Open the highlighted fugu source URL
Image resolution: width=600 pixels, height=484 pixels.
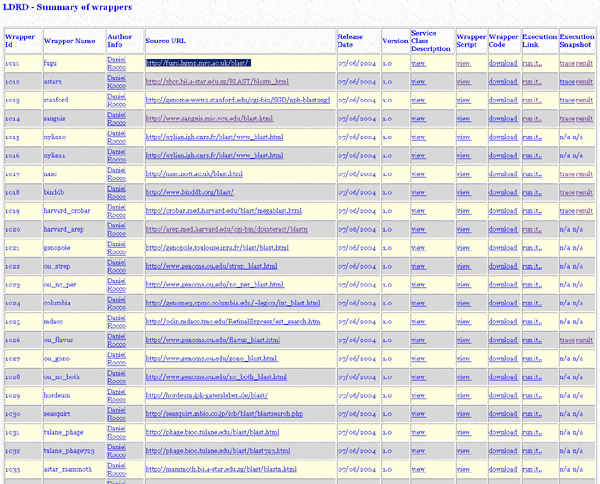coord(197,62)
